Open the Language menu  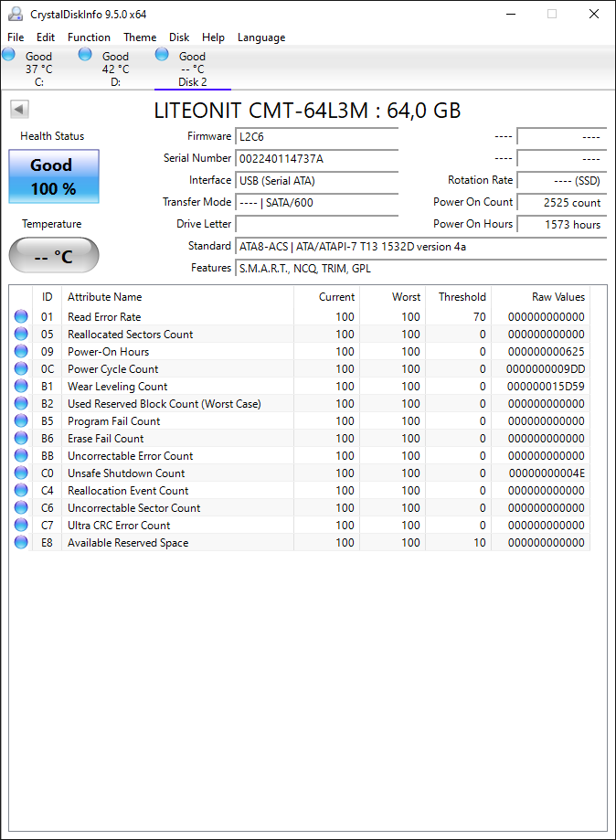(x=261, y=37)
